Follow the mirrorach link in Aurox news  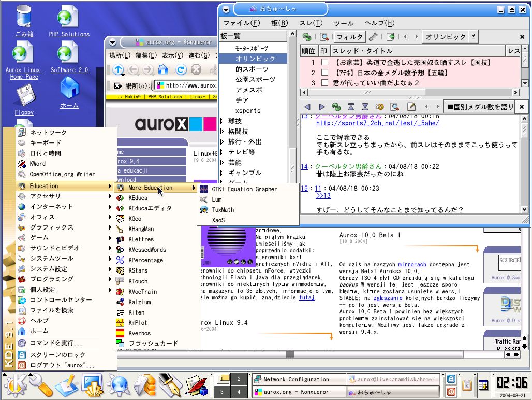[412, 264]
